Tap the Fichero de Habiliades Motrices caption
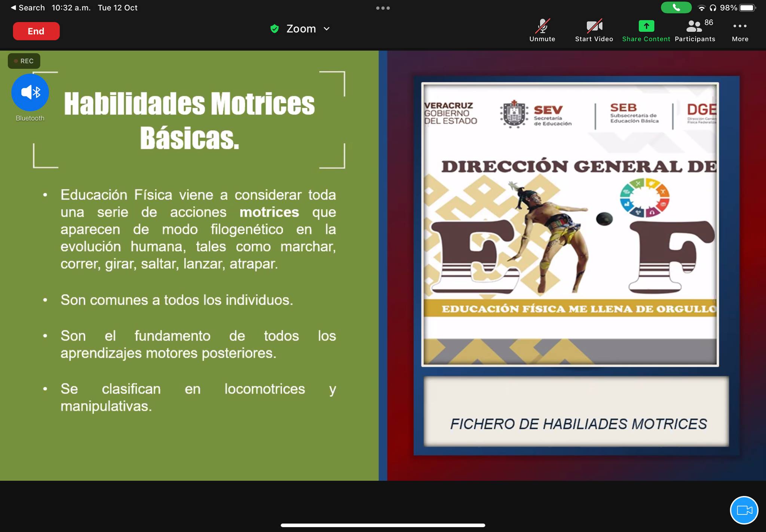 [x=578, y=424]
